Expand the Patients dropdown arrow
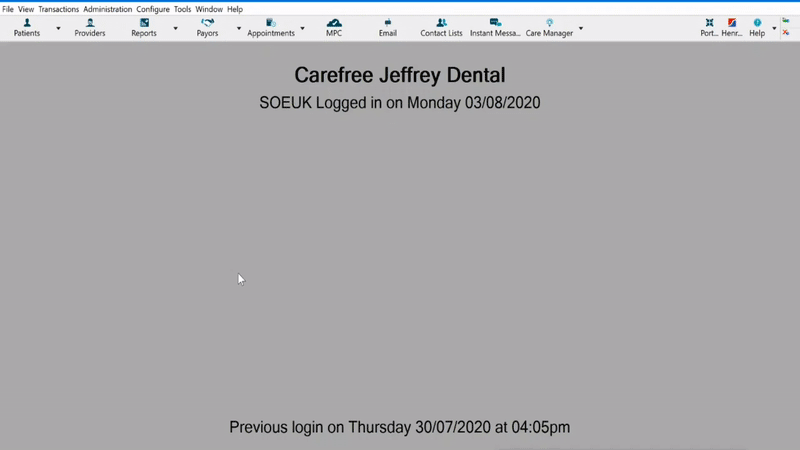The image size is (800, 450). 58,28
